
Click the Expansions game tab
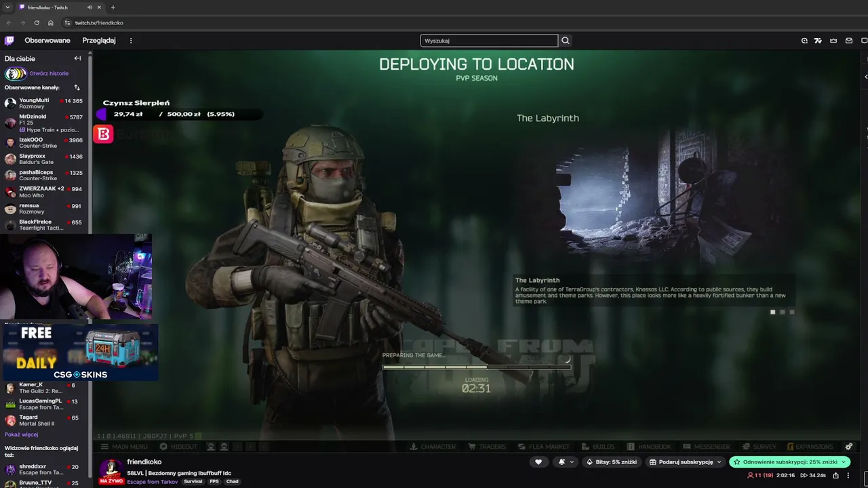coord(810,447)
